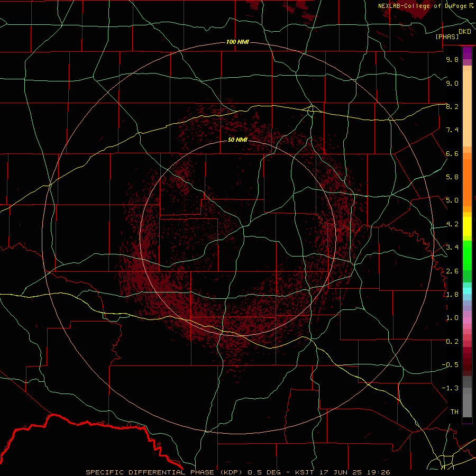Screen dimensions: 476x476
Task: Select the 2.6 scale value
Action: pos(452,271)
